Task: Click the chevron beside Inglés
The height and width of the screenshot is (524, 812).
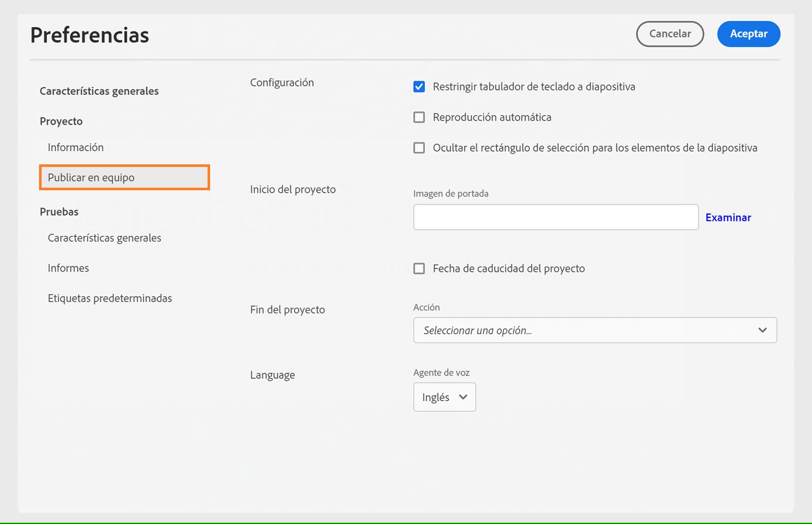Action: pos(463,397)
